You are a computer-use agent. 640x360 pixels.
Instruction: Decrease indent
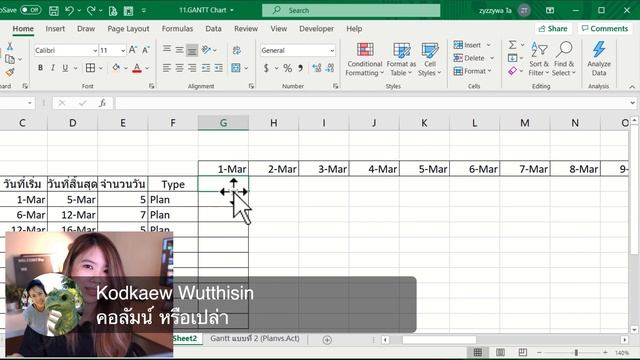tap(206, 68)
